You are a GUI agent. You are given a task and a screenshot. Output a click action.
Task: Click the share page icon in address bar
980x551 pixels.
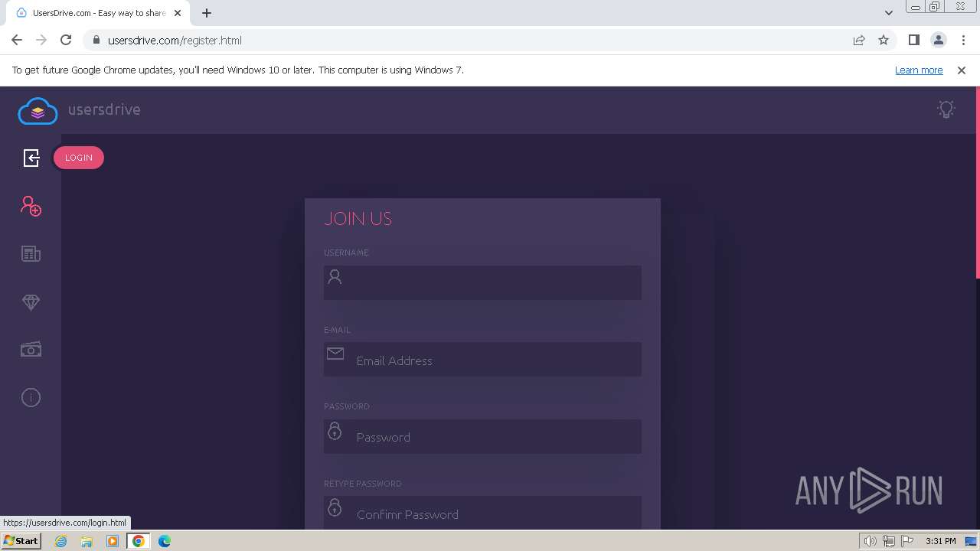(859, 40)
